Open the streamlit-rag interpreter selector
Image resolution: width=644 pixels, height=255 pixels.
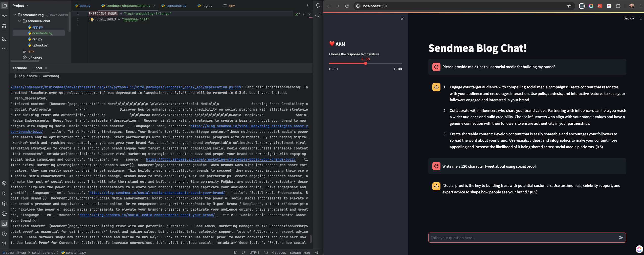point(300,252)
